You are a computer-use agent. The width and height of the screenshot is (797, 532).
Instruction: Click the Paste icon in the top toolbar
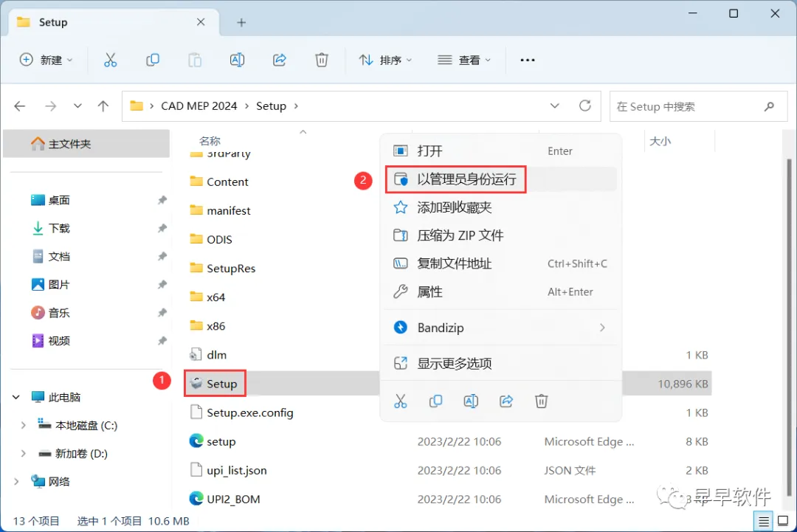click(195, 60)
